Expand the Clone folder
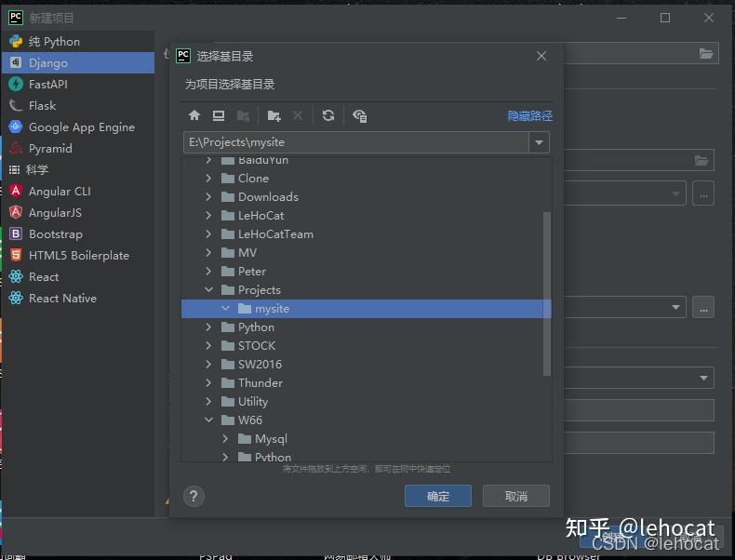 208,178
